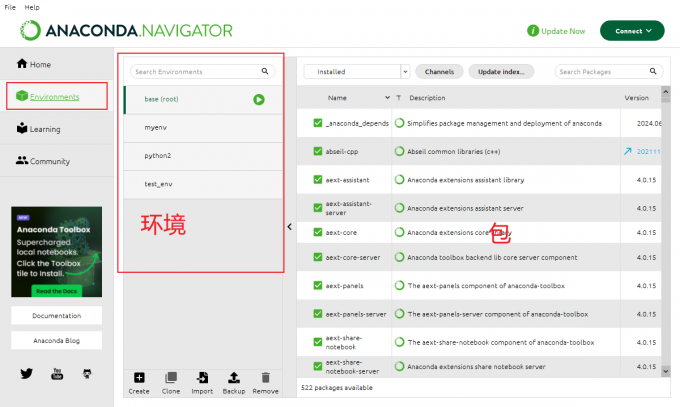The height and width of the screenshot is (407, 680).
Task: Click the Description column header
Action: (x=427, y=98)
